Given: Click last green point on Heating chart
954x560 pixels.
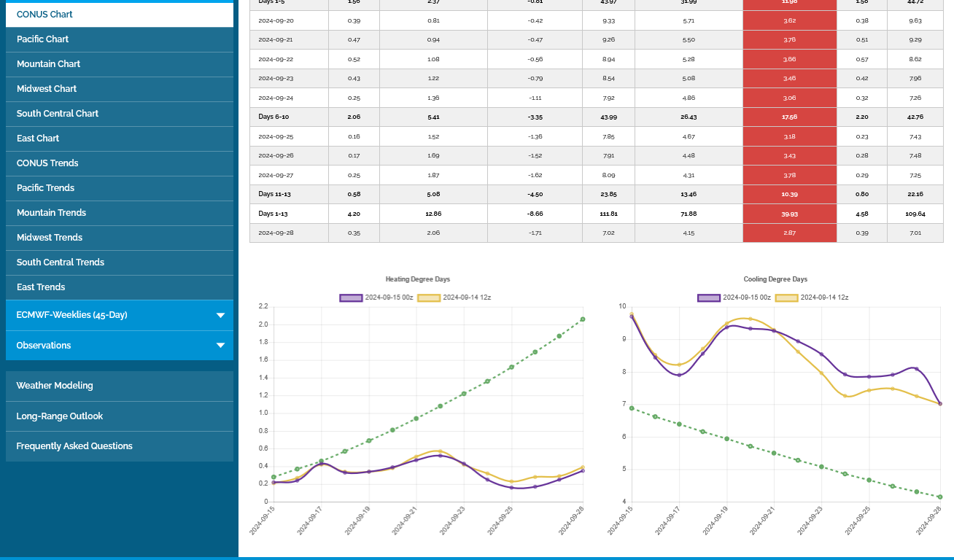Looking at the screenshot, I should [583, 319].
